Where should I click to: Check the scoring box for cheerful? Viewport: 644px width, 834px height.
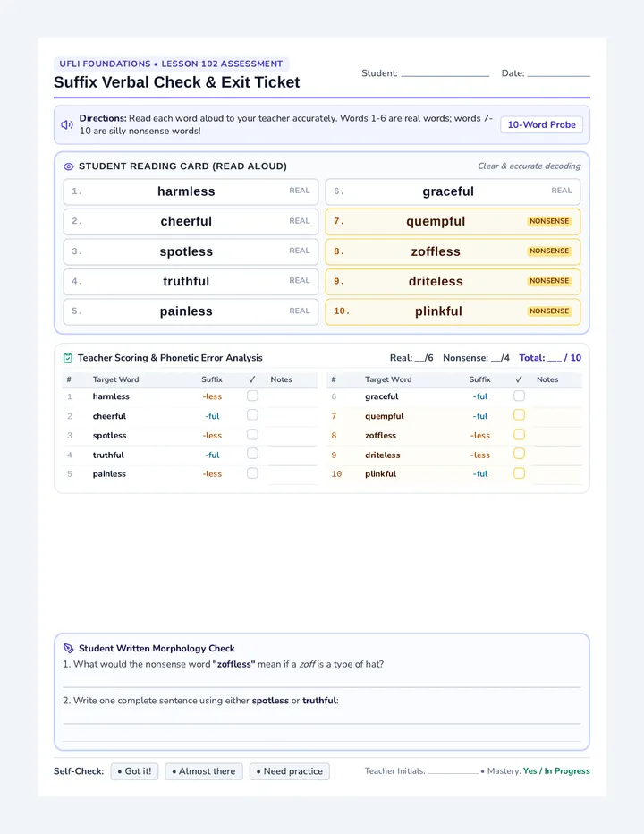252,415
